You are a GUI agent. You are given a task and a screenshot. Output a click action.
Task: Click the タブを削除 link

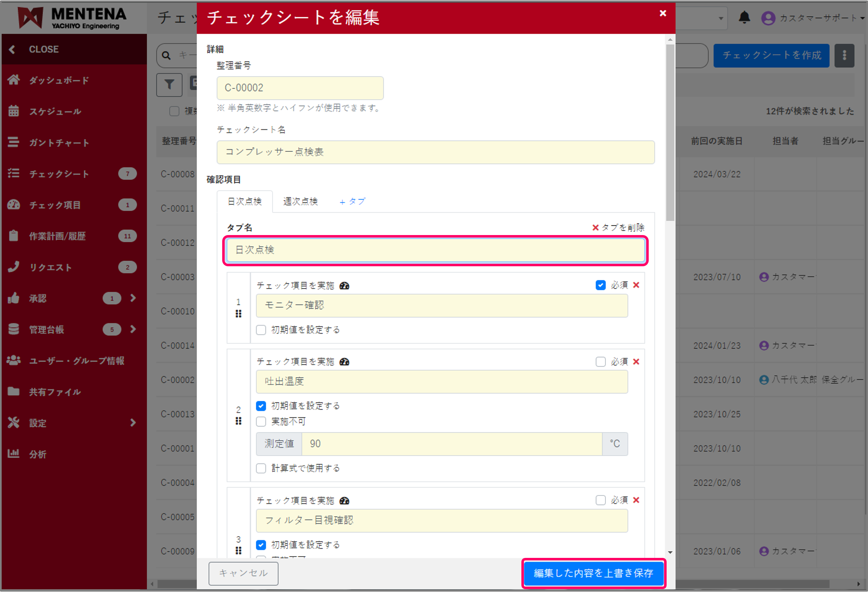(x=618, y=228)
